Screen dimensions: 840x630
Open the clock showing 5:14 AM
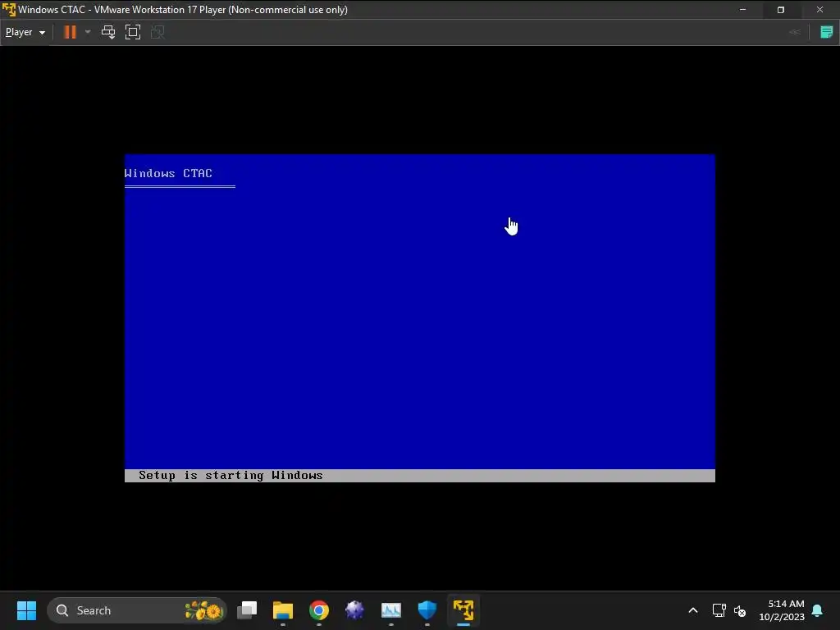(782, 610)
